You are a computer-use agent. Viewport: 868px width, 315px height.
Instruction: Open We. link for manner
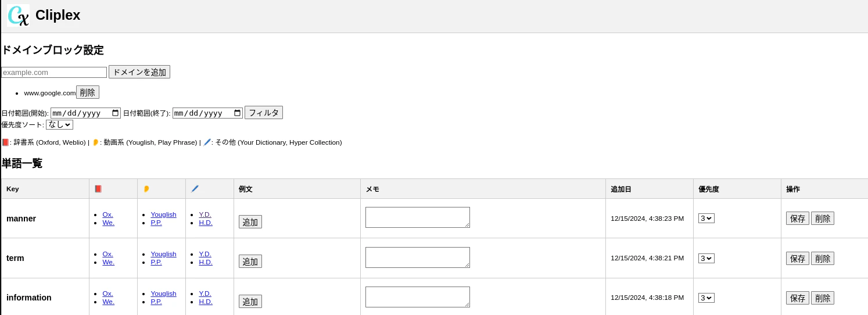pyautogui.click(x=108, y=223)
